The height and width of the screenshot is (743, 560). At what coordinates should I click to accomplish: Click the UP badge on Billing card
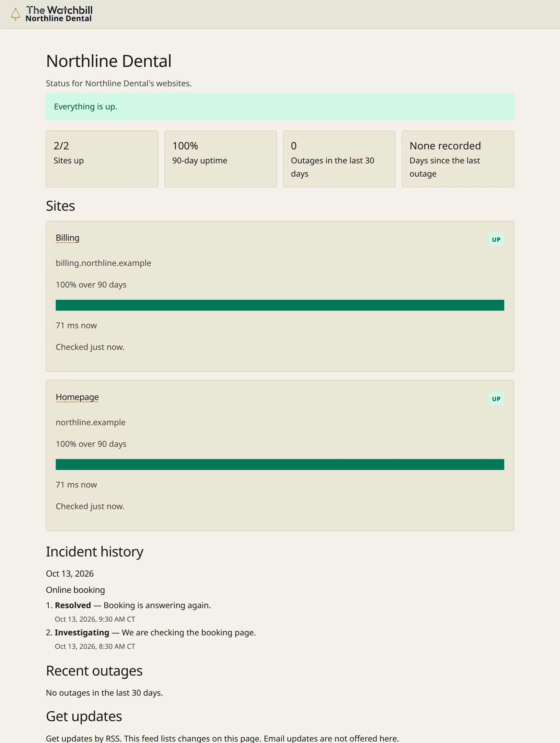pos(496,239)
